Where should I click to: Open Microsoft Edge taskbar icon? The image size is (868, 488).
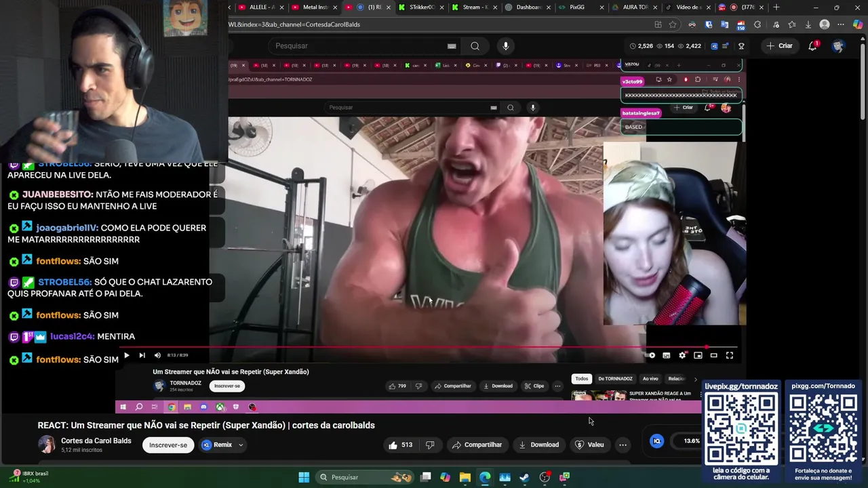[485, 477]
